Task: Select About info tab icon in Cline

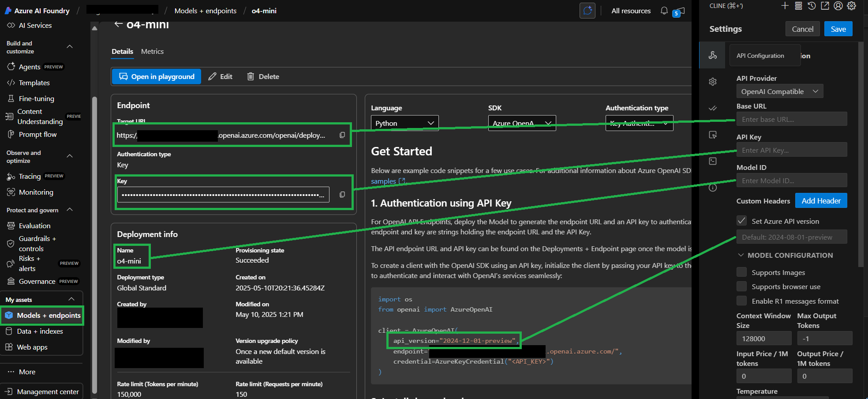Action: coord(712,188)
